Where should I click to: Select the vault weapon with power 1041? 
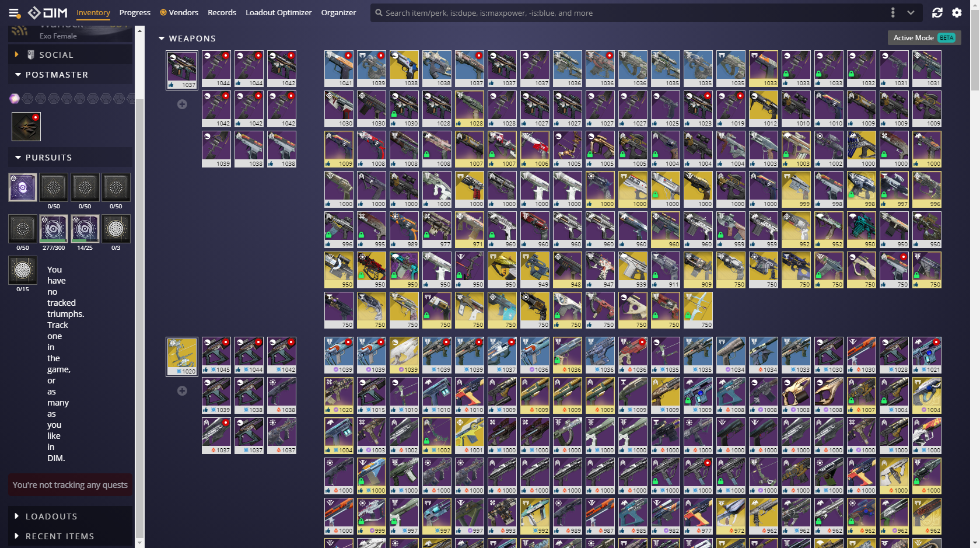[x=339, y=69]
